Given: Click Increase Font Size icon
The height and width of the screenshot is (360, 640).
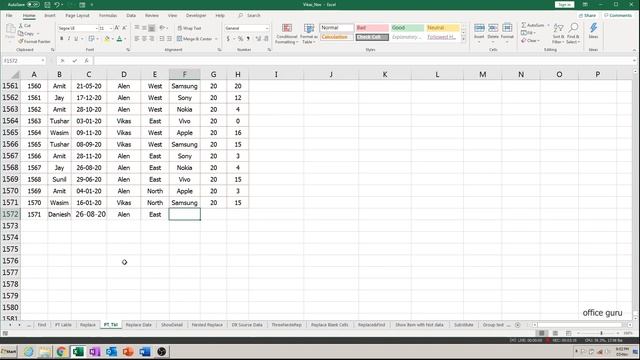Looking at the screenshot, I should (x=117, y=28).
